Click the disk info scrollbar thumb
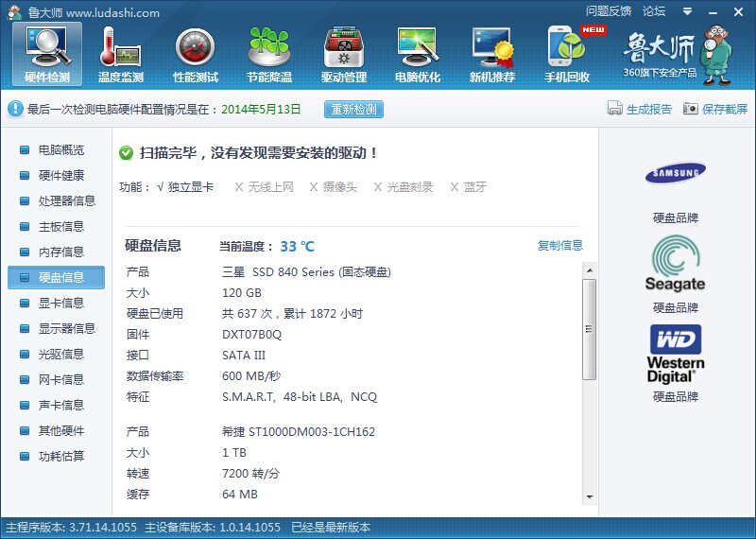756x539 pixels. 589,330
